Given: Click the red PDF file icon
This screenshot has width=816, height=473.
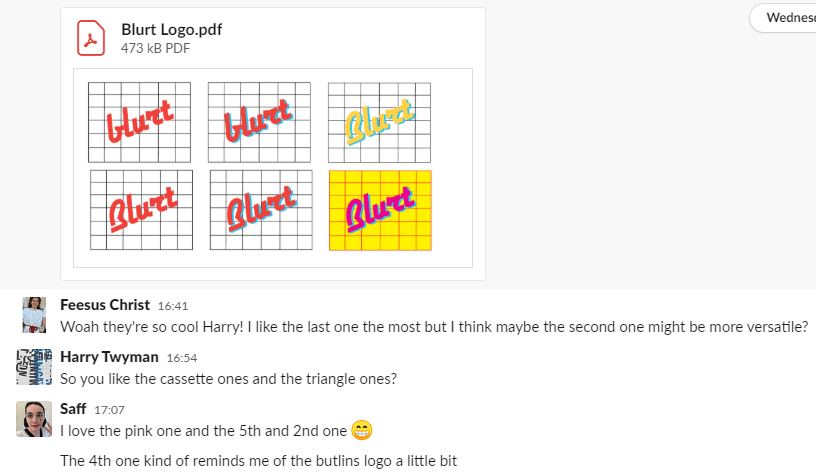Looking at the screenshot, I should click(93, 38).
